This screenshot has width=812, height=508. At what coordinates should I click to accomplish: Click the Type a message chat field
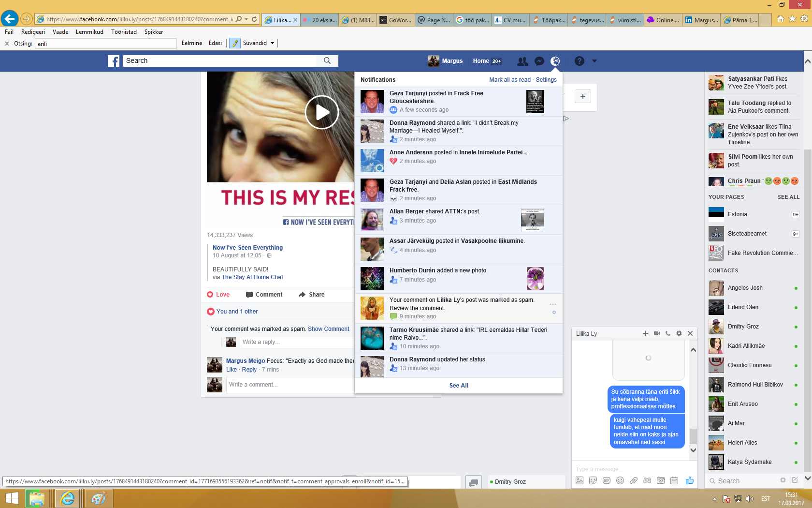tap(633, 469)
